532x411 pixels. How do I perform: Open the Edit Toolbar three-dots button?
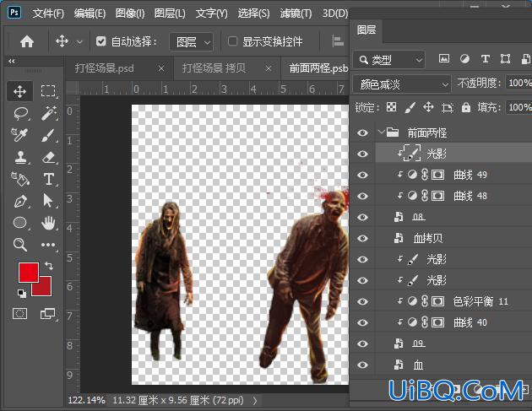pyautogui.click(x=48, y=245)
